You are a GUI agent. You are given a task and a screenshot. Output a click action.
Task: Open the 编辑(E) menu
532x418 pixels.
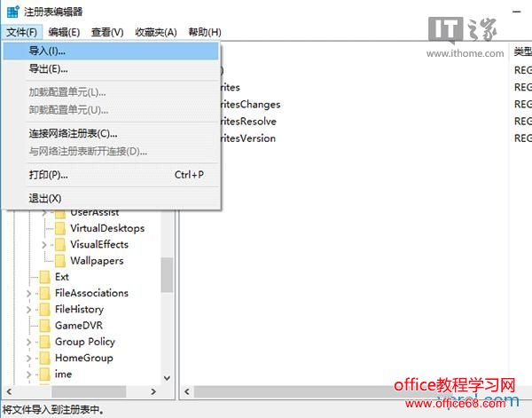(64, 32)
